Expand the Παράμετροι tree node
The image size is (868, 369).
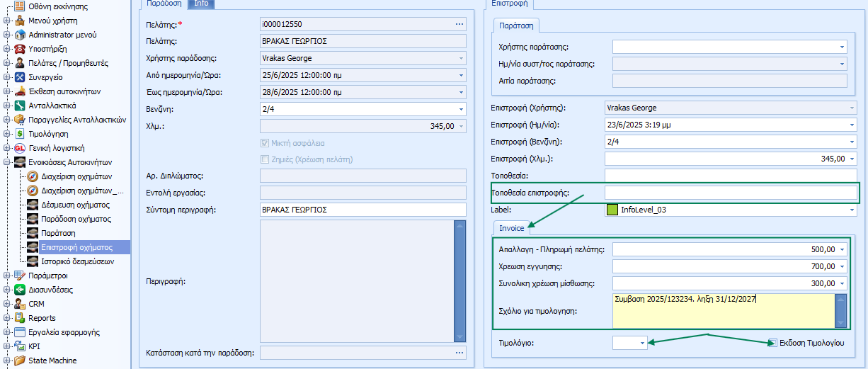(x=7, y=276)
